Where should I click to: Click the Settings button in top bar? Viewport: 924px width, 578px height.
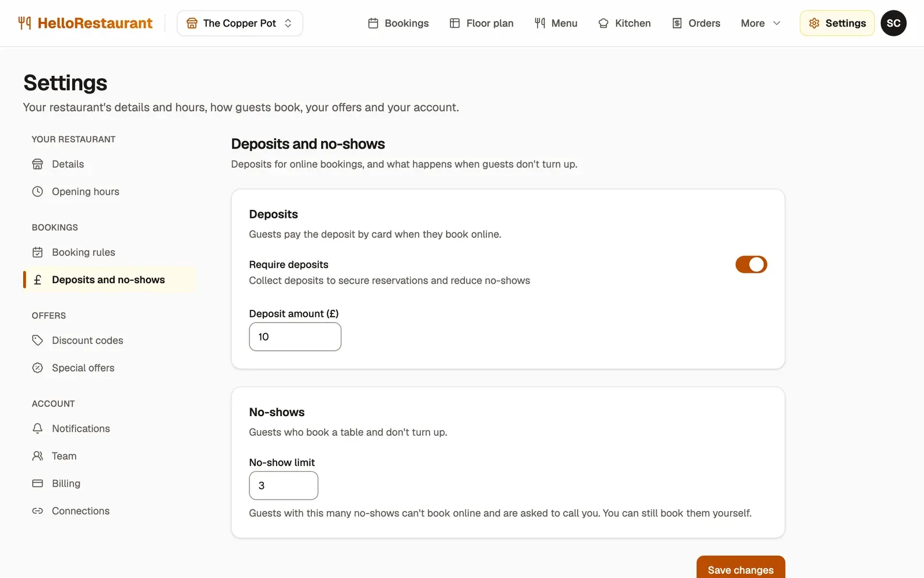(837, 23)
